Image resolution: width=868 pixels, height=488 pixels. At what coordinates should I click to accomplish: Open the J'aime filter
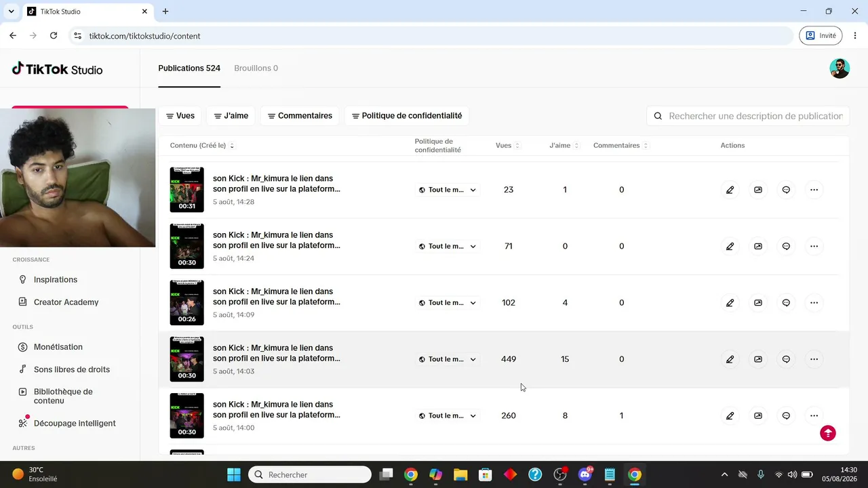[x=231, y=116]
